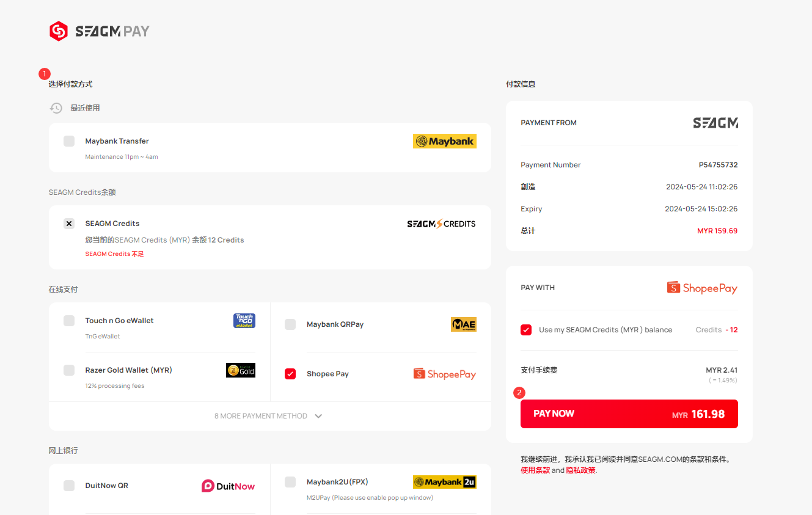Click the disabled SEAGM Credits checkbox
This screenshot has width=812, height=515.
[x=69, y=224]
